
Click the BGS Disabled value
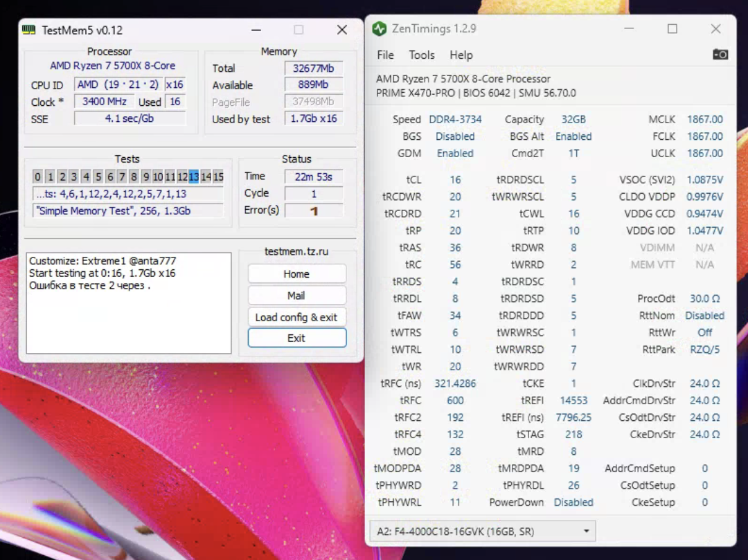(x=455, y=136)
